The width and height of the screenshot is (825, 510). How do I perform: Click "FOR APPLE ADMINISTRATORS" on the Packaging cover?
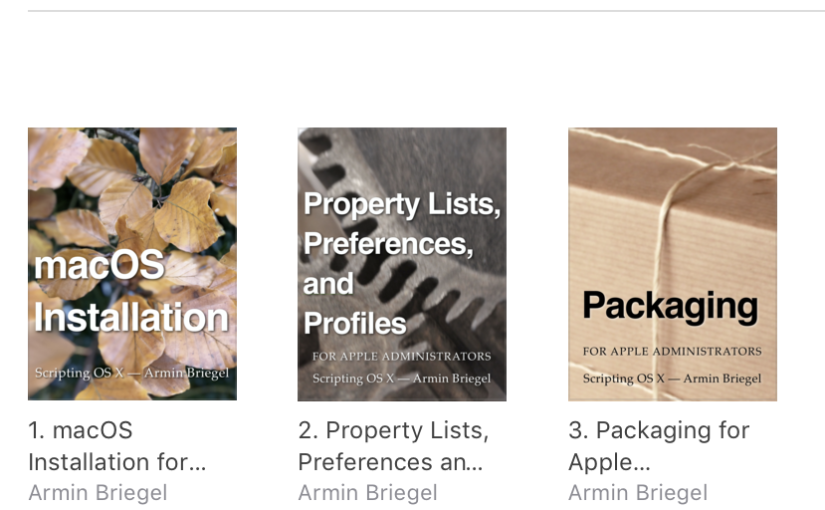(x=672, y=351)
